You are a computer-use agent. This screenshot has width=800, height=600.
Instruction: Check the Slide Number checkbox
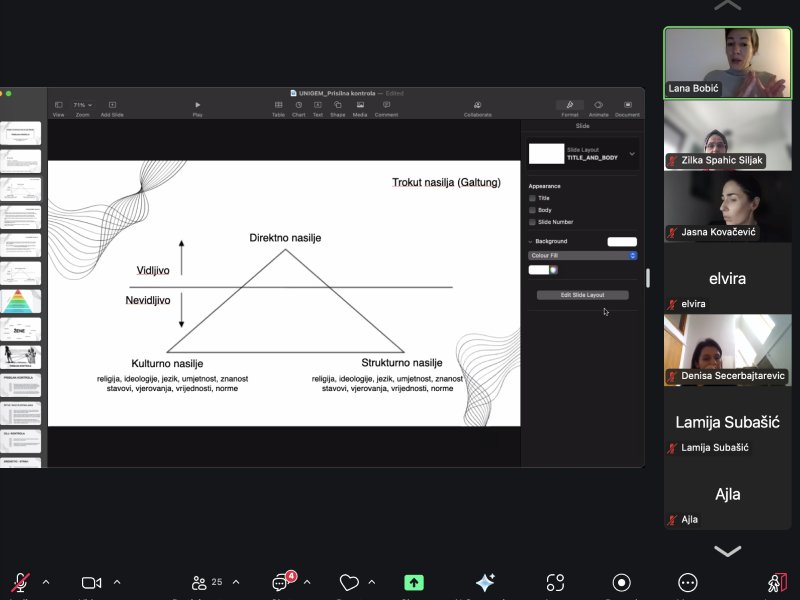click(532, 222)
